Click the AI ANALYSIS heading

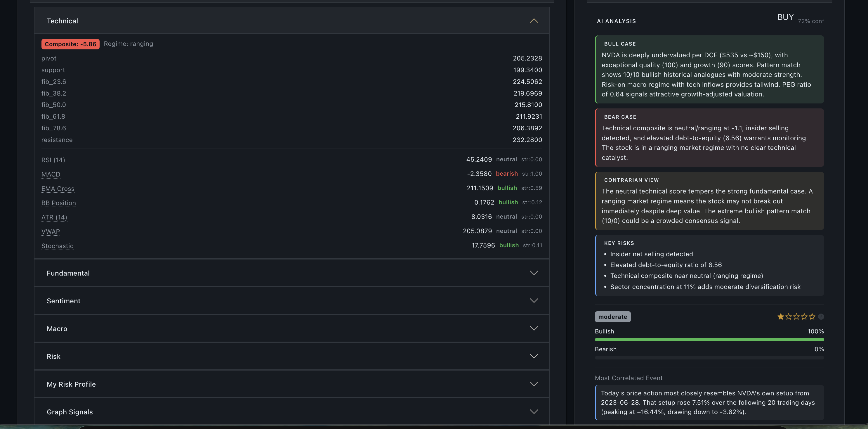(616, 21)
